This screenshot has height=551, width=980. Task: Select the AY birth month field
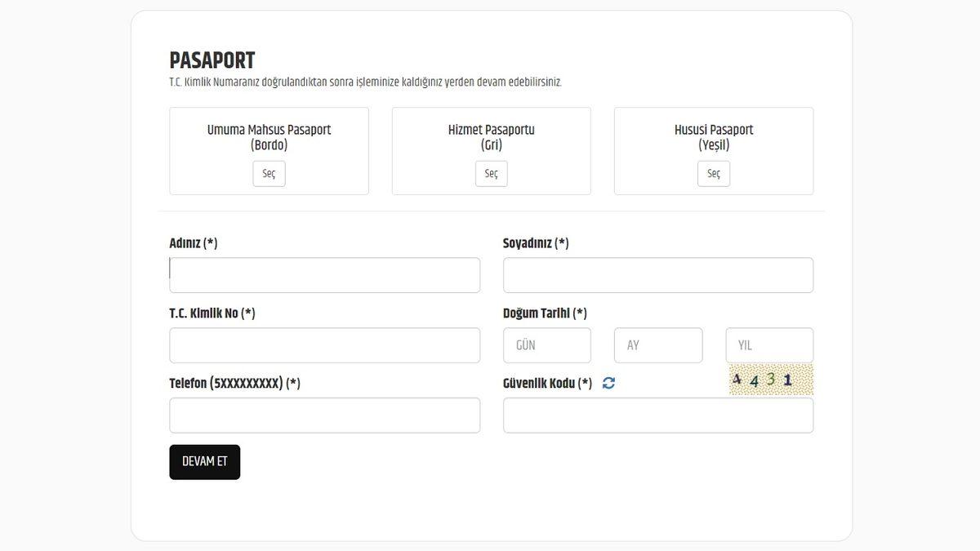[x=657, y=345]
